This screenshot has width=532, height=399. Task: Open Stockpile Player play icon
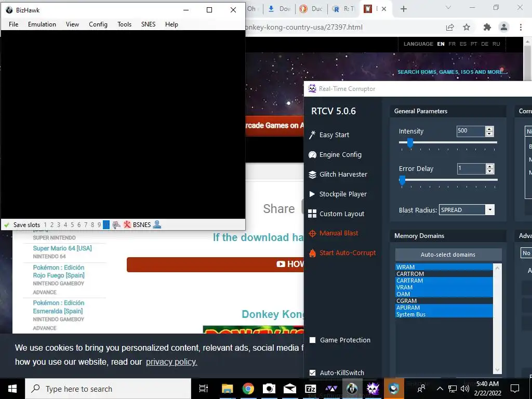[x=312, y=194]
